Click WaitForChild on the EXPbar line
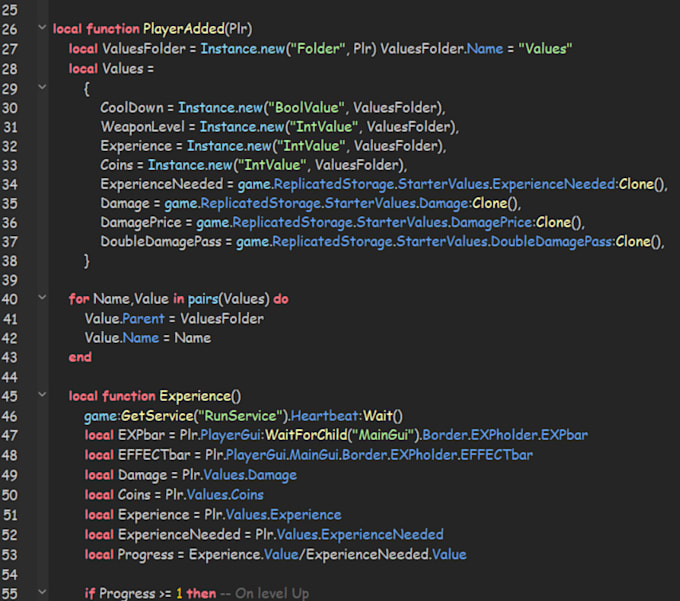680x601 pixels. pyautogui.click(x=306, y=435)
